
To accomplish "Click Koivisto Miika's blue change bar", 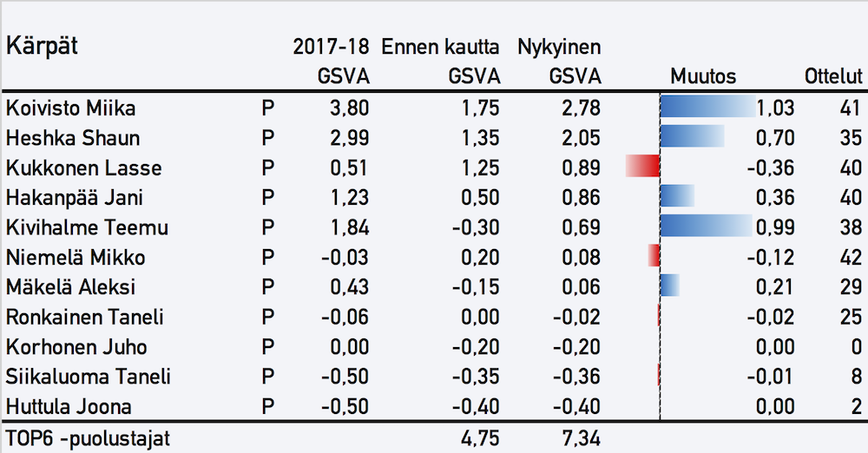I will 707,108.
